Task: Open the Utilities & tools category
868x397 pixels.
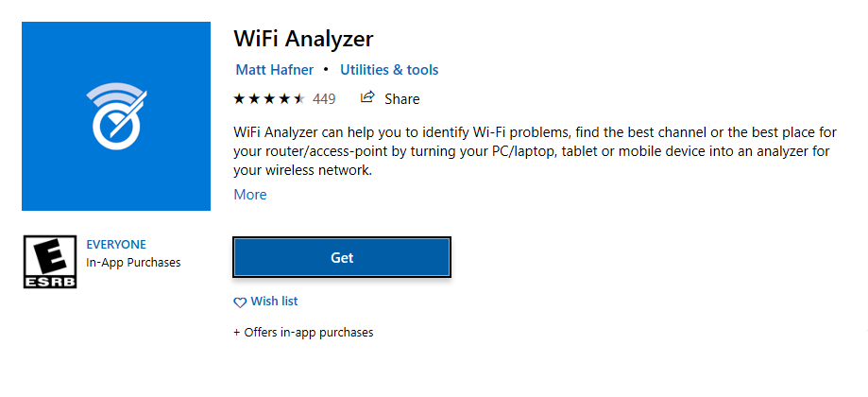Action: click(x=389, y=70)
